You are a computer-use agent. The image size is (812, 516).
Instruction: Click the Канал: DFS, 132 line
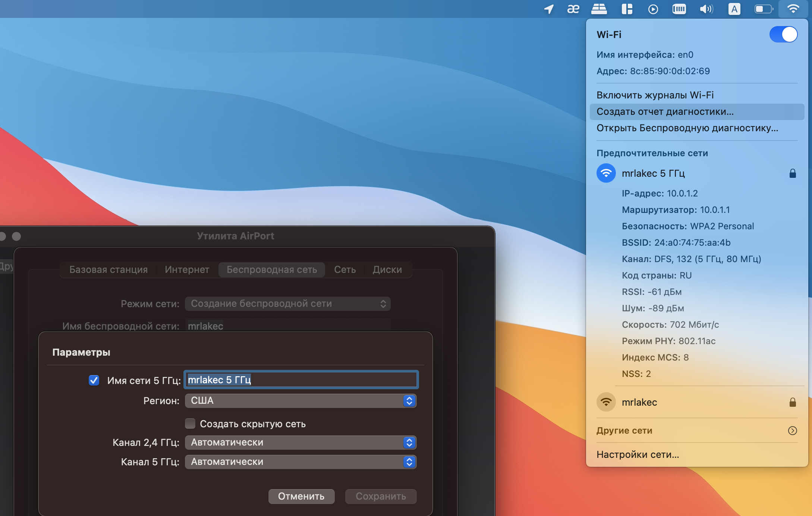[692, 259]
